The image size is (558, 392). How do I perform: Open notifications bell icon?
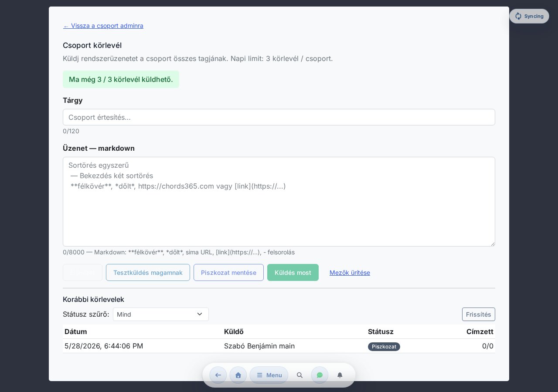(x=340, y=375)
